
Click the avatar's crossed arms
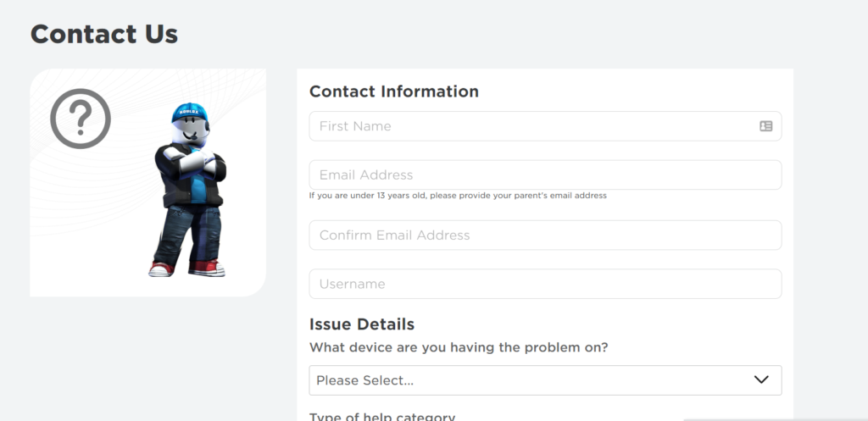190,164
